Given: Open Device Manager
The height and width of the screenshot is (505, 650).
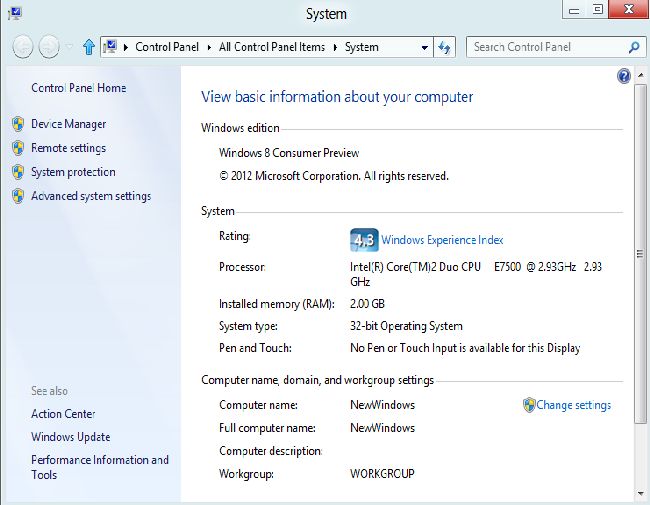Looking at the screenshot, I should point(68,124).
